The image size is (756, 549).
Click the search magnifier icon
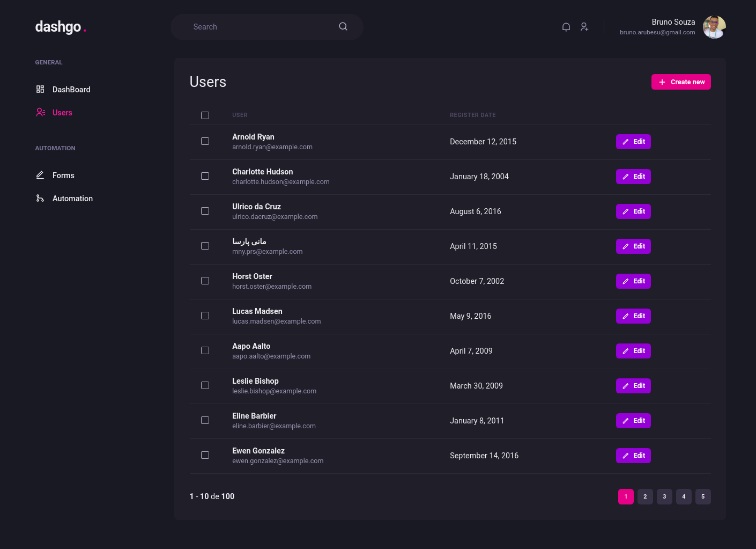tap(343, 26)
